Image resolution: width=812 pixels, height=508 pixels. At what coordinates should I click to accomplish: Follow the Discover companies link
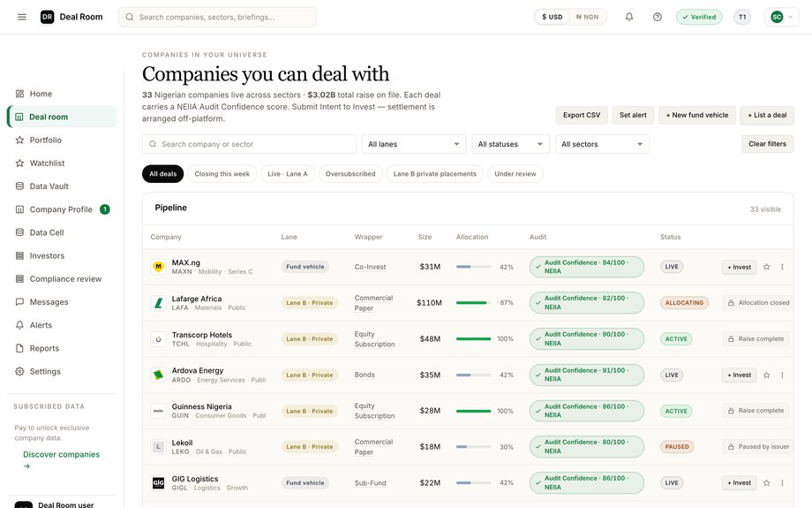tap(61, 459)
